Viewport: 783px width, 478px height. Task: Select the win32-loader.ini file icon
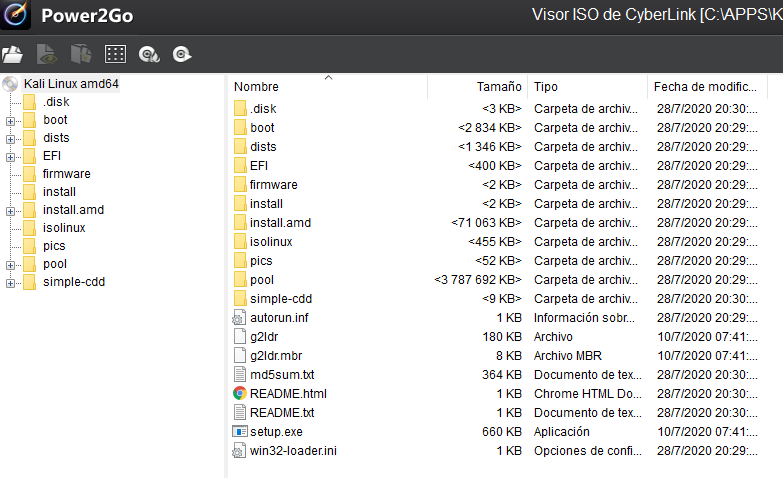[240, 451]
